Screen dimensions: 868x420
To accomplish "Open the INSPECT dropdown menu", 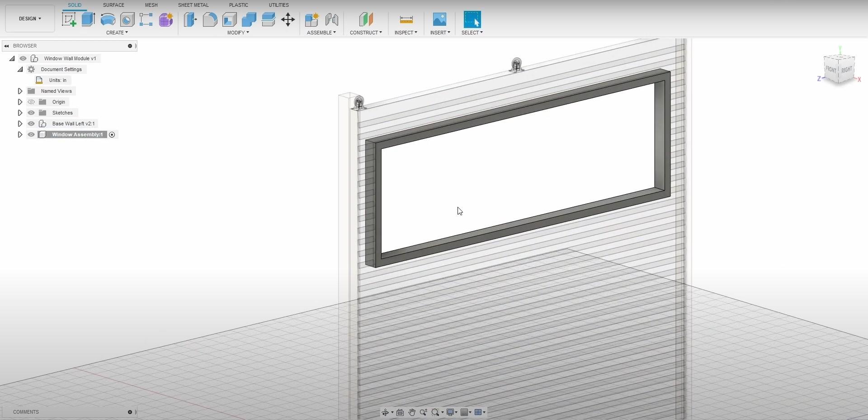I will (x=406, y=33).
